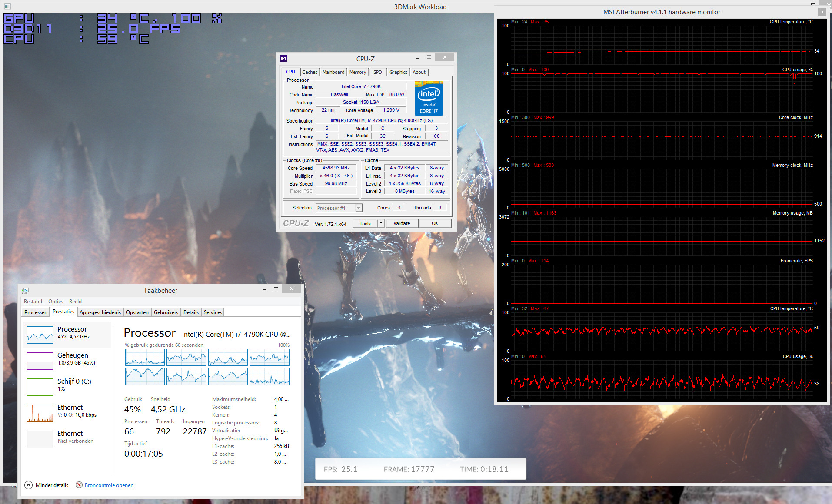Viewport: 832px width, 504px height.
Task: Click the GPU temperature graph in Afterburner
Action: [x=662, y=45]
